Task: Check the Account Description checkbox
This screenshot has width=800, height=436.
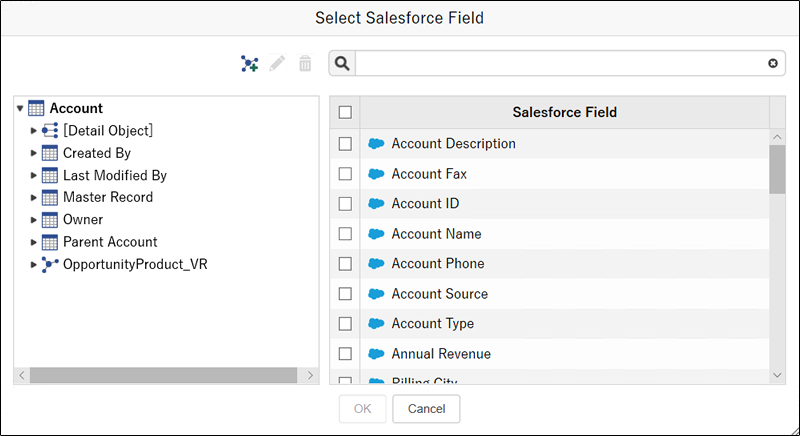Action: pos(345,144)
